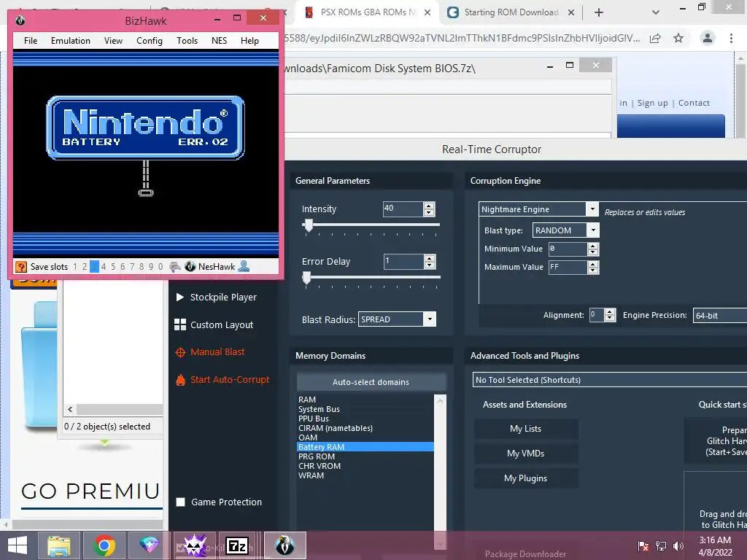Open the BizHawk Tools menu
The height and width of the screenshot is (560, 747).
click(x=187, y=41)
